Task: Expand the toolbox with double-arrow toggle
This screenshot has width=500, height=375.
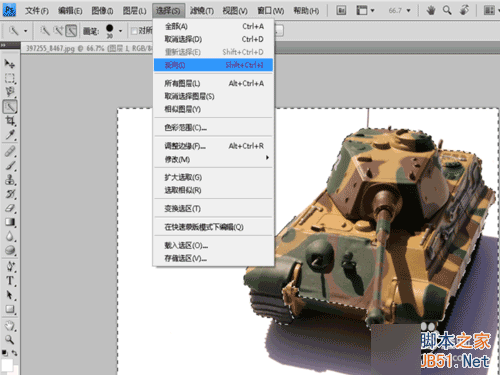Action: [3, 45]
